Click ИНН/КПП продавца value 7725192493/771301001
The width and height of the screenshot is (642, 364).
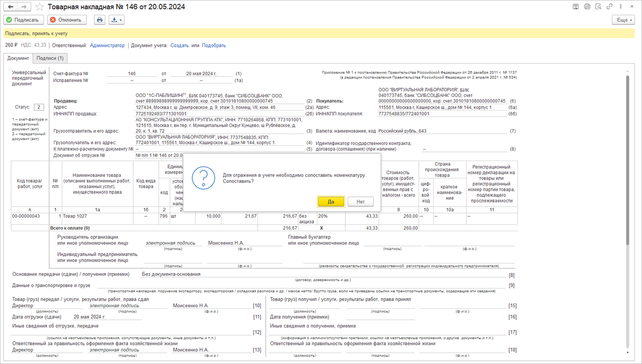[x=161, y=114]
